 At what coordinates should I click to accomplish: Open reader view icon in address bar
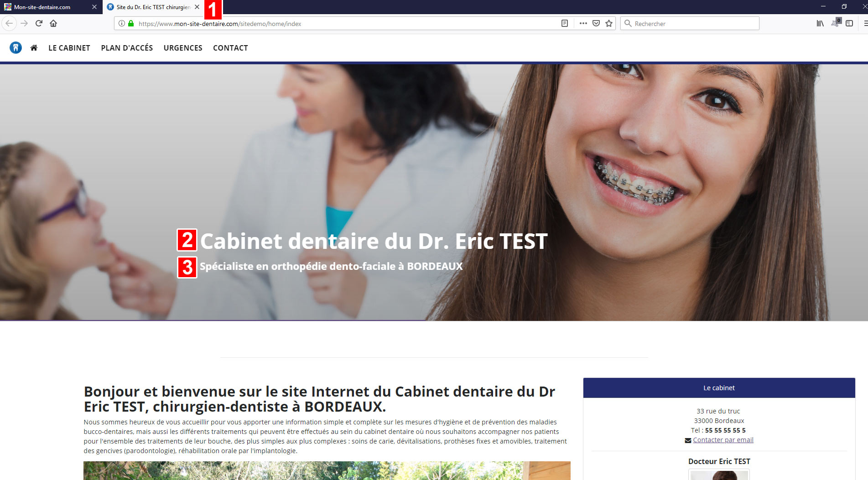point(565,23)
